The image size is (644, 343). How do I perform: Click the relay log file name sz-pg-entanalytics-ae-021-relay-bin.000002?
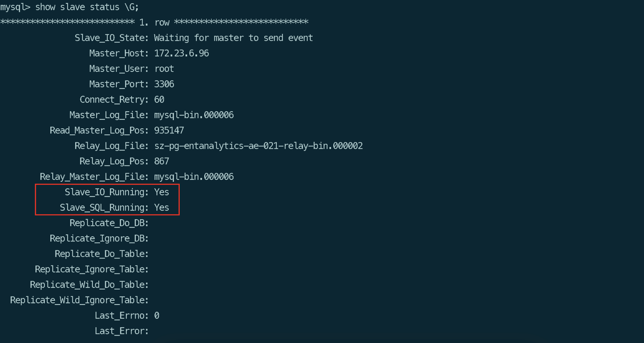click(x=258, y=146)
